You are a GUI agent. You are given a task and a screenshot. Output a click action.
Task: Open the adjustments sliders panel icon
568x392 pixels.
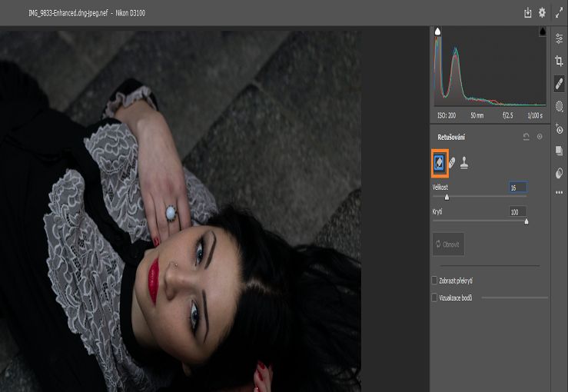pos(560,38)
